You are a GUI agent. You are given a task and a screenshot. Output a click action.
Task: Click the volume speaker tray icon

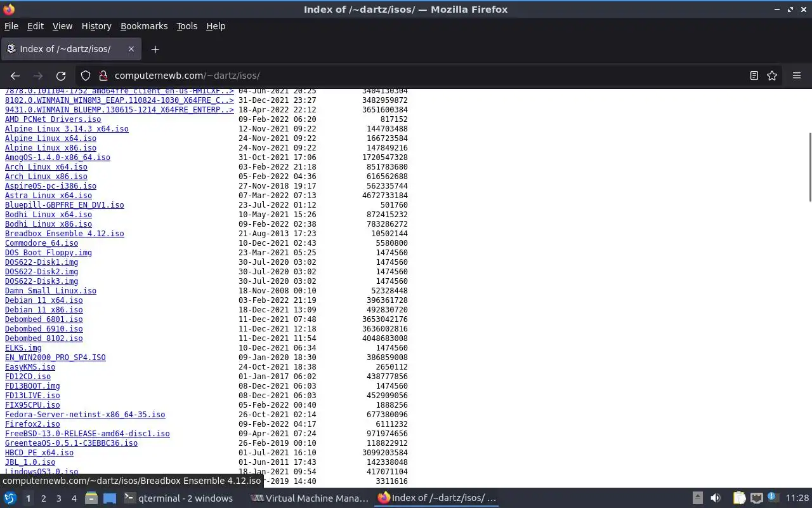point(716,498)
